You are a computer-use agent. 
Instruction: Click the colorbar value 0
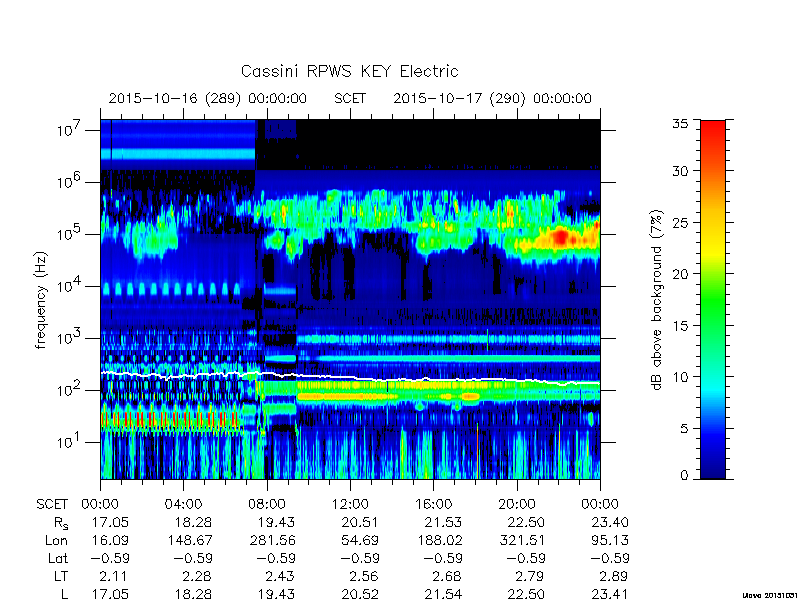pyautogui.click(x=685, y=476)
